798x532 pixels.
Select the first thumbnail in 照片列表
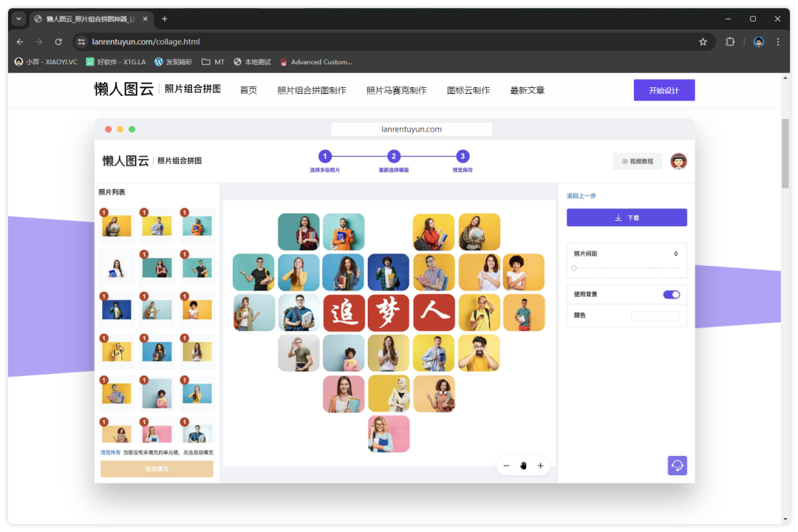pyautogui.click(x=117, y=225)
